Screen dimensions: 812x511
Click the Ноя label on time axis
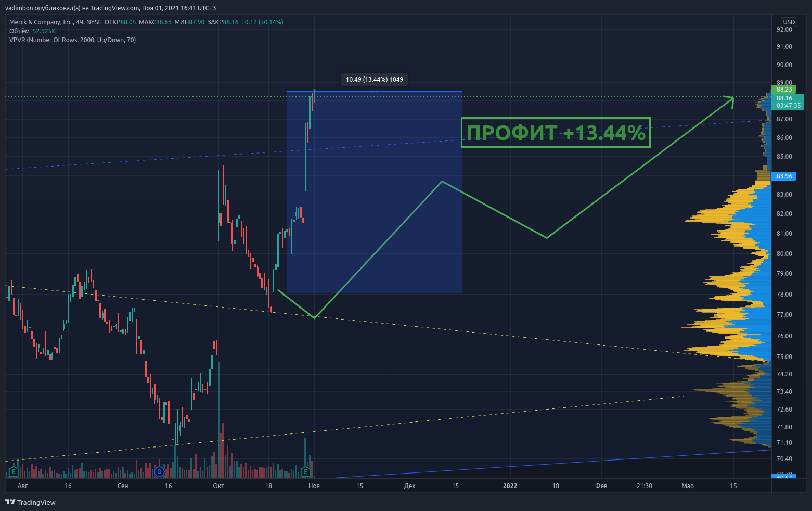coord(314,486)
